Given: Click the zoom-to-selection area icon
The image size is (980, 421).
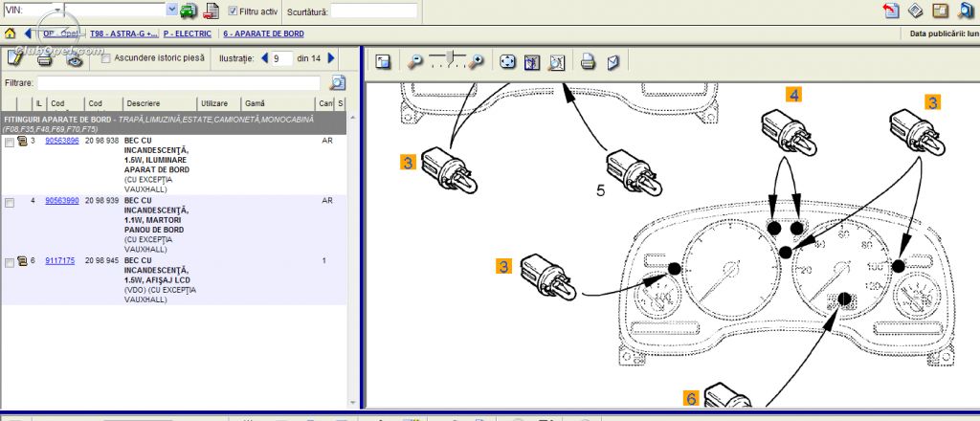Looking at the screenshot, I should 532,61.
